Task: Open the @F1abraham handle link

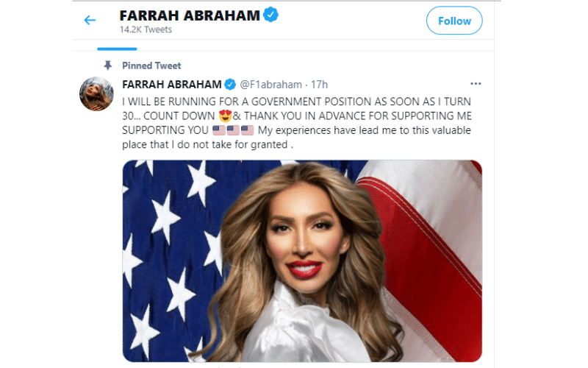Action: coord(270,85)
